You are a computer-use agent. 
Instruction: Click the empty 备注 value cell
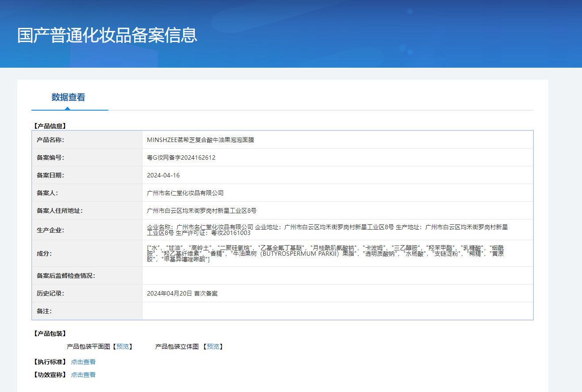(x=337, y=311)
